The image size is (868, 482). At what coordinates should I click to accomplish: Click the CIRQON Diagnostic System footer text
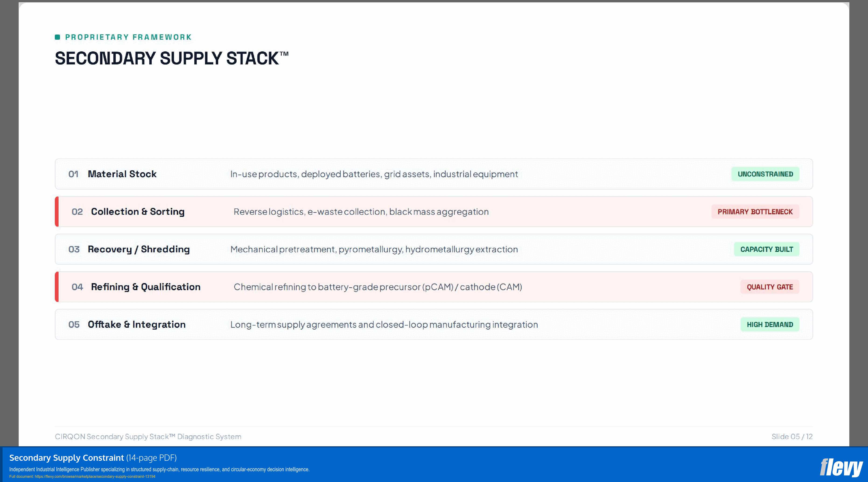coord(148,436)
